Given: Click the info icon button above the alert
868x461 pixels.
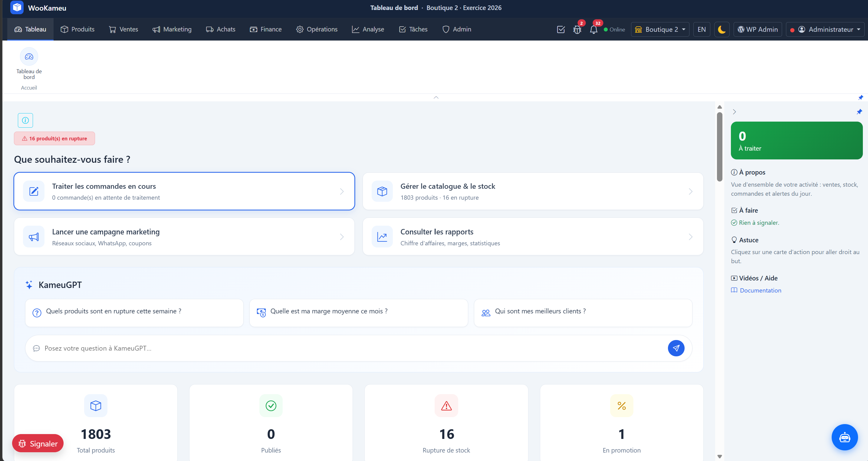Looking at the screenshot, I should [25, 120].
